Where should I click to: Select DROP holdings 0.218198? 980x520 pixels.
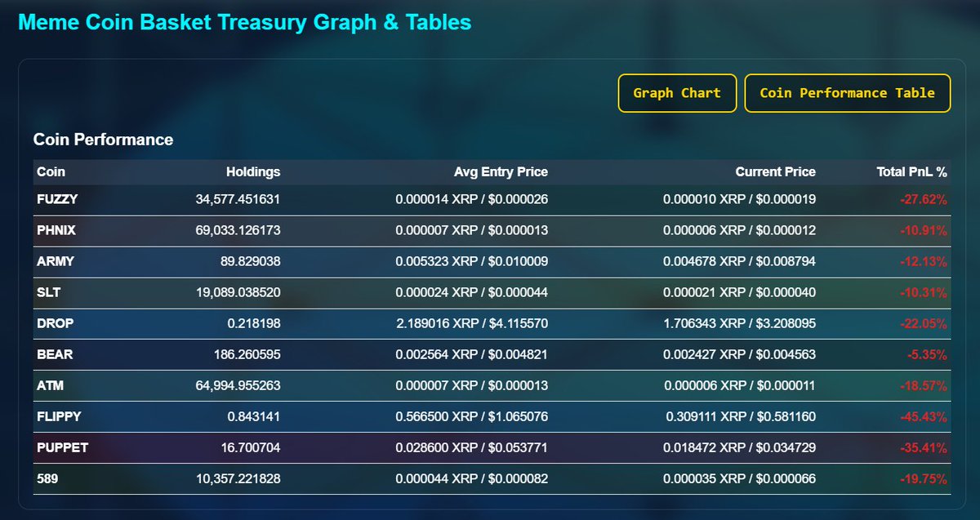pyautogui.click(x=254, y=323)
